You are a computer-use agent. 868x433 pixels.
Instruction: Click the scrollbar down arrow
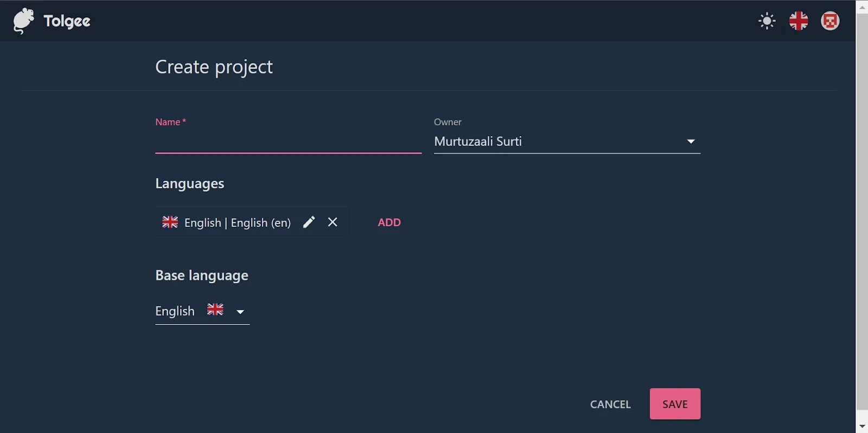862,426
